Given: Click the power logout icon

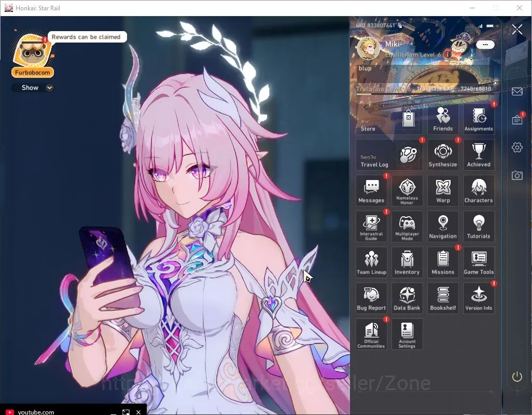Looking at the screenshot, I should pyautogui.click(x=517, y=377).
